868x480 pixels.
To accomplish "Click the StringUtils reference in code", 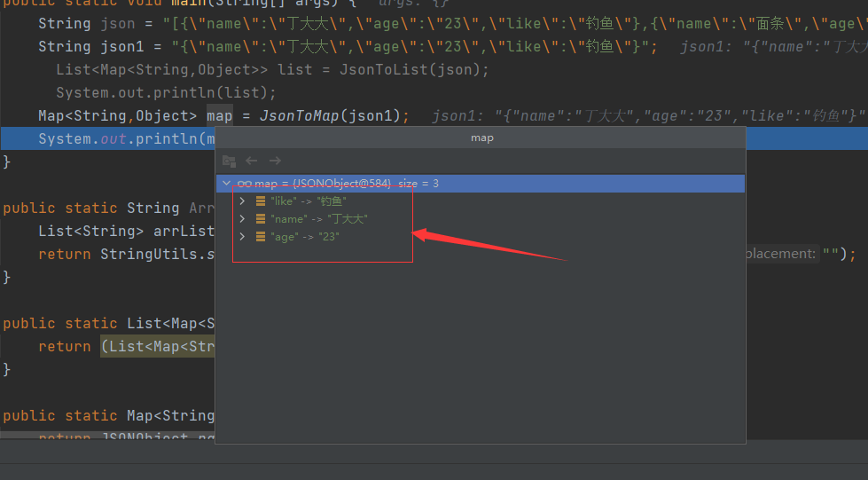I will (149, 255).
